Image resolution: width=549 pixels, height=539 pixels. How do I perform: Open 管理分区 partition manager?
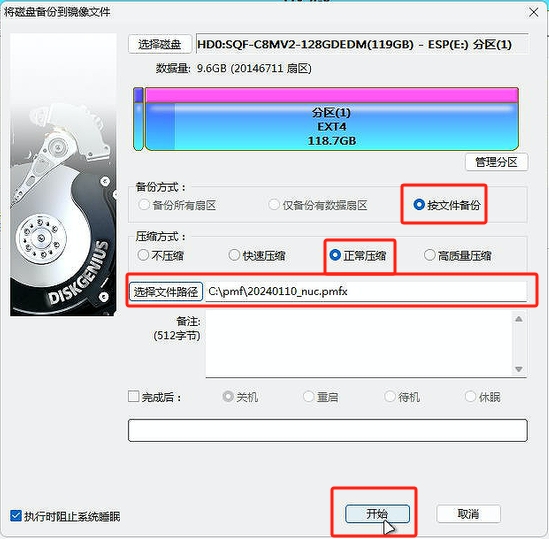click(496, 162)
